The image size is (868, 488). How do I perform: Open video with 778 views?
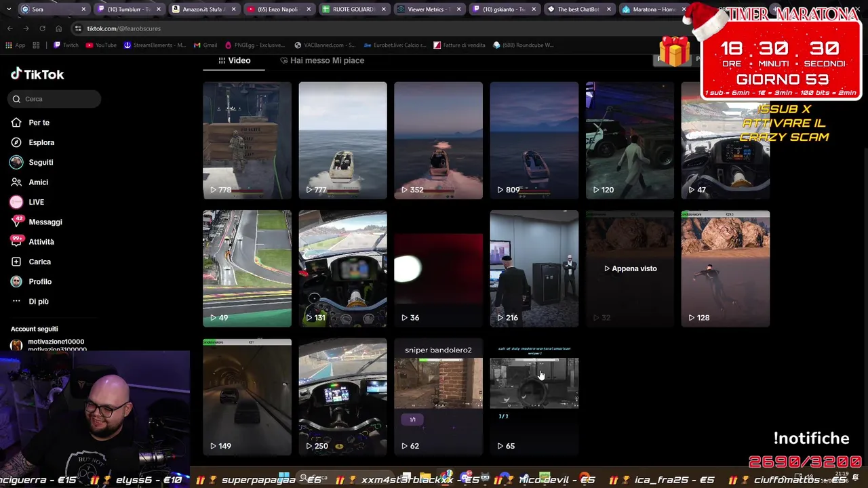pos(247,140)
